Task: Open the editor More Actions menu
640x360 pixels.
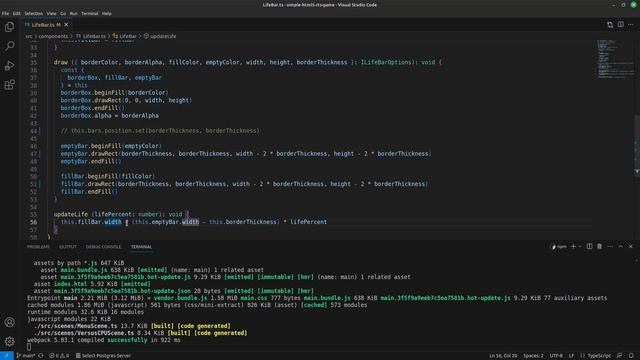Action: pos(631,25)
